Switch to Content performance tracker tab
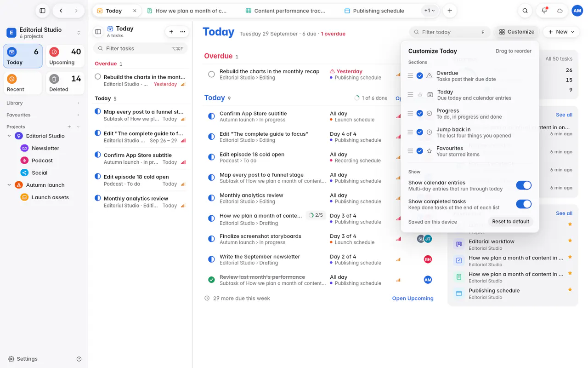This screenshot has height=368, width=588. tap(286, 11)
